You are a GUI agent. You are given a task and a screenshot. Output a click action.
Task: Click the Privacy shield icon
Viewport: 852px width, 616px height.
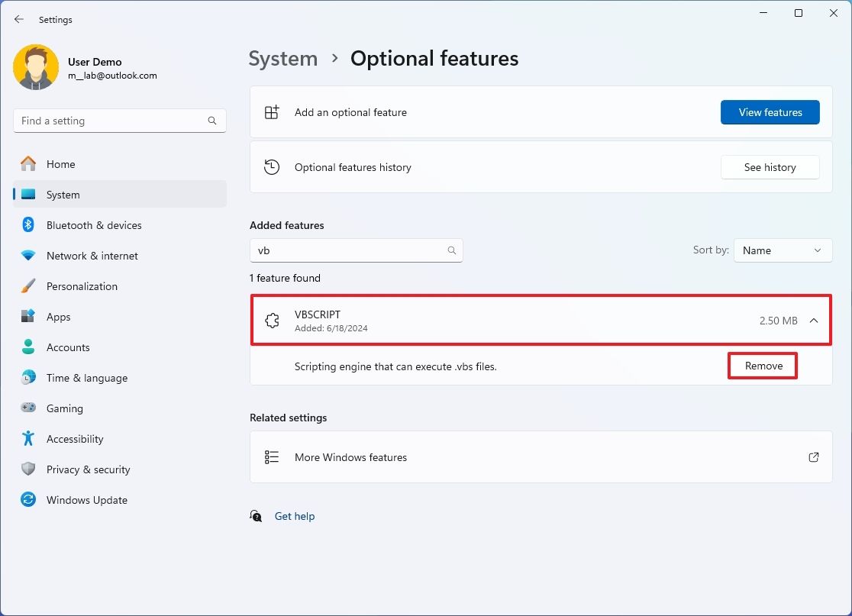coord(28,469)
